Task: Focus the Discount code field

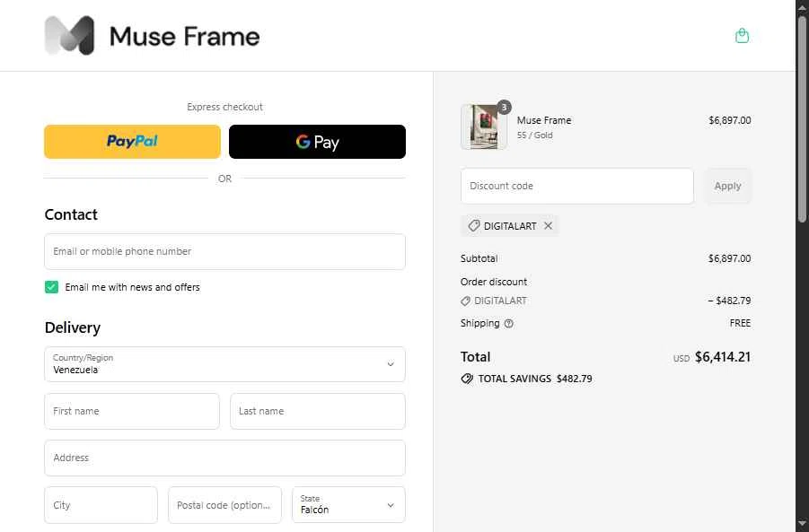Action: (576, 186)
